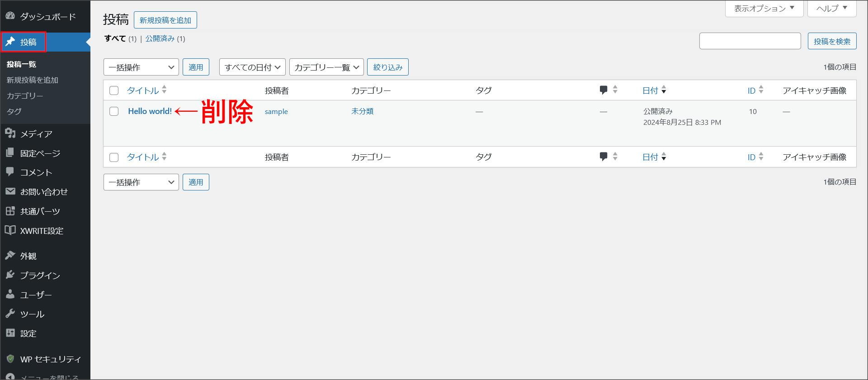Screen dimensions: 868x380
Task: Focus the post search input field
Action: click(750, 41)
